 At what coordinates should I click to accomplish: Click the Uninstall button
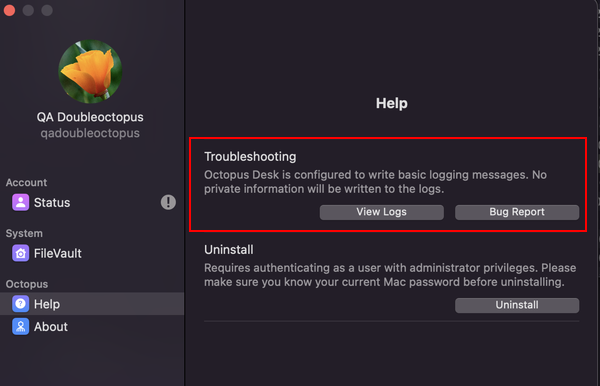click(517, 305)
